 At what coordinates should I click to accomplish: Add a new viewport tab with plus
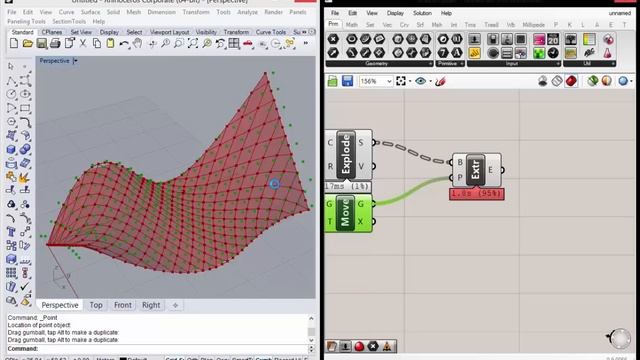pos(175,305)
